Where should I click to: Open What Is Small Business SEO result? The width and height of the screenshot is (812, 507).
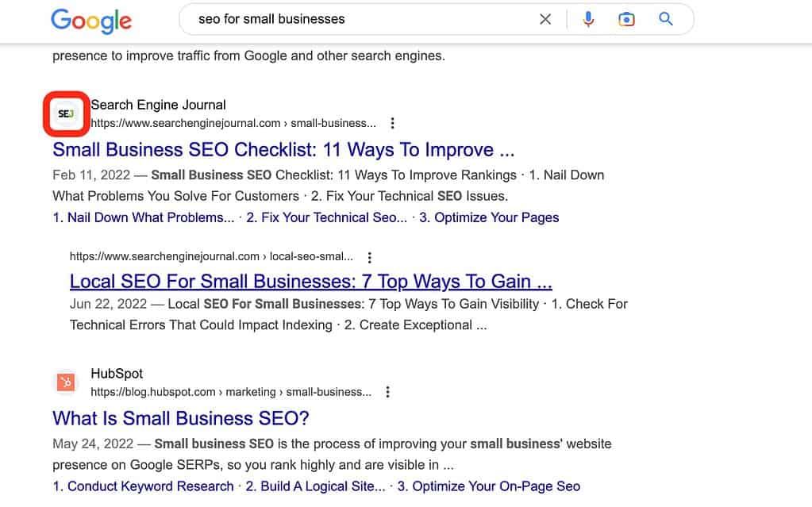click(x=180, y=418)
